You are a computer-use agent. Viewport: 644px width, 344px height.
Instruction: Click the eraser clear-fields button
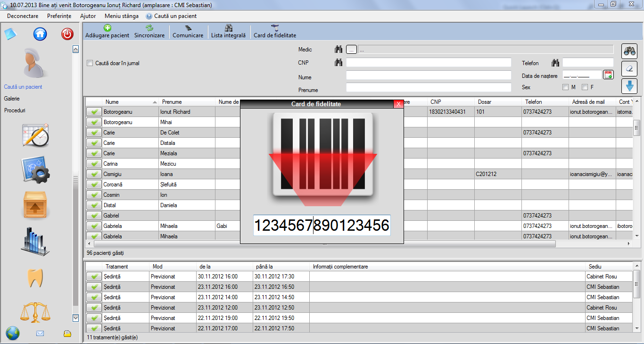[x=629, y=68]
